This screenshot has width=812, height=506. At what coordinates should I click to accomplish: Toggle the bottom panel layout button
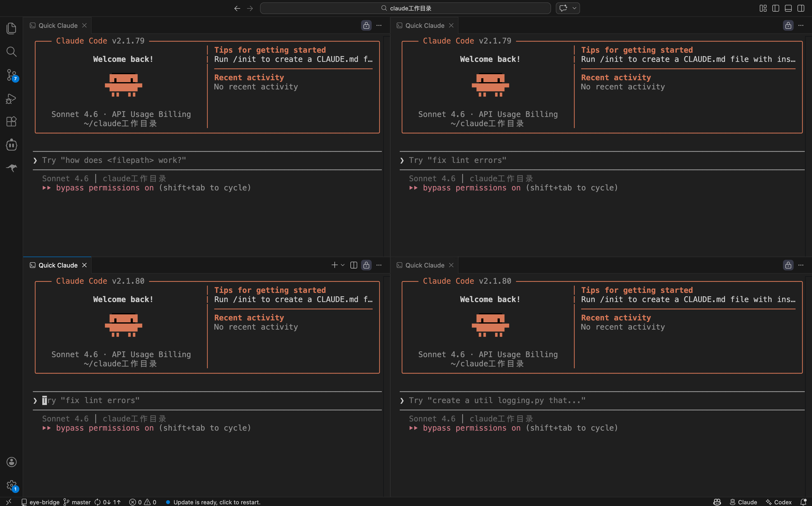click(x=788, y=8)
